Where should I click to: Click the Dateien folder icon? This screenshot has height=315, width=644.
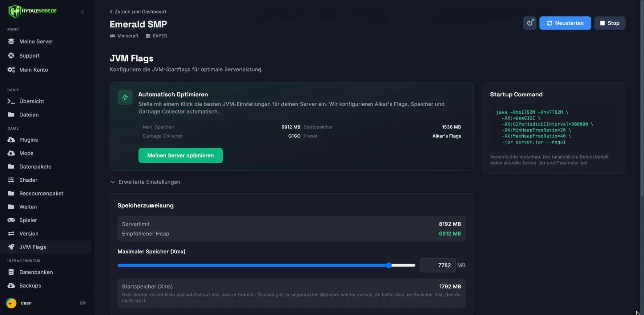[11, 115]
